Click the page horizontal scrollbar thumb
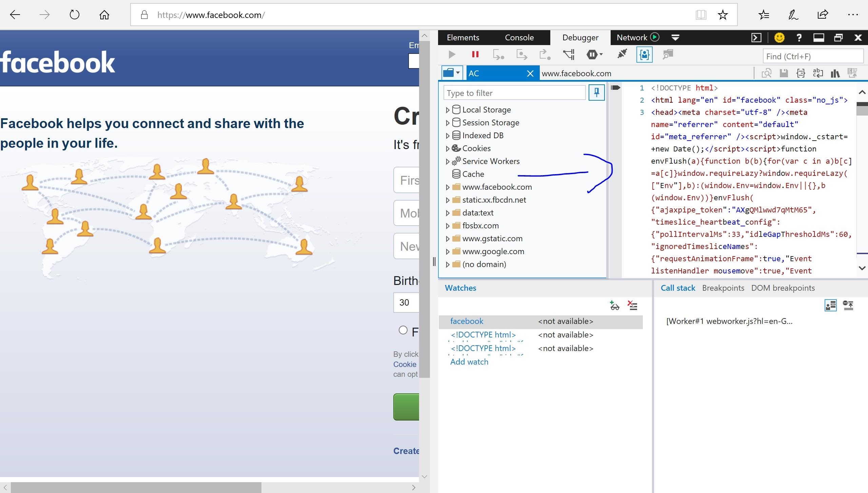Screen dimensions: 868x493 click(136, 488)
